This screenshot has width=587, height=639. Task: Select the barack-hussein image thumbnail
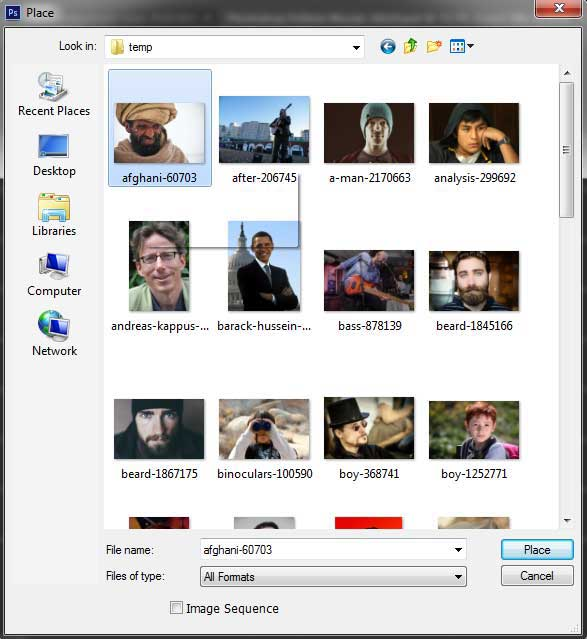[264, 266]
